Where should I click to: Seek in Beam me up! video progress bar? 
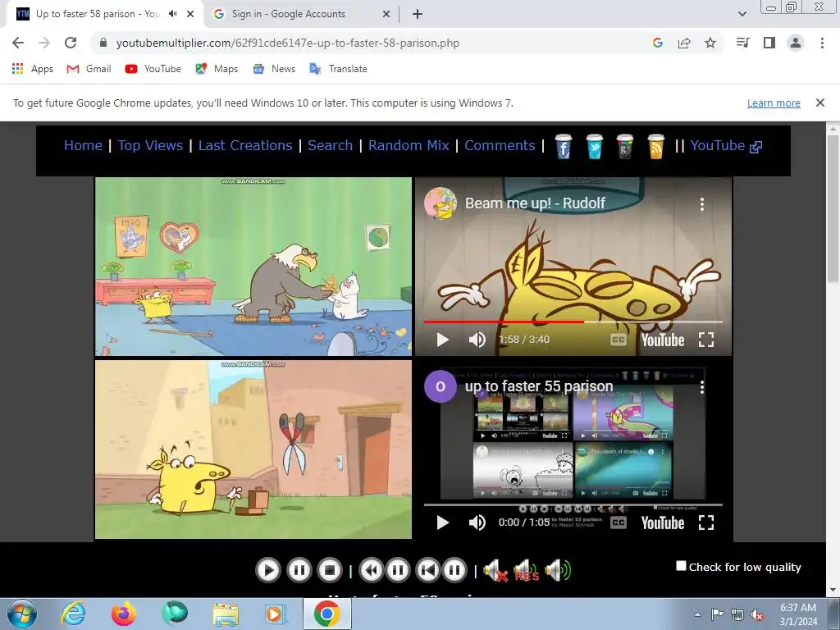pyautogui.click(x=573, y=322)
